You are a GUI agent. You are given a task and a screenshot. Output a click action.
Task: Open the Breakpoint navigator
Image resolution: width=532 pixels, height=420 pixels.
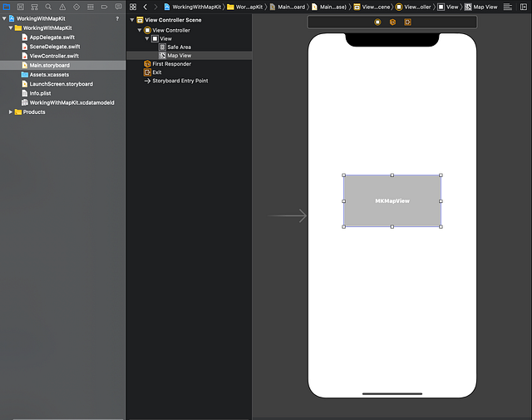(104, 7)
